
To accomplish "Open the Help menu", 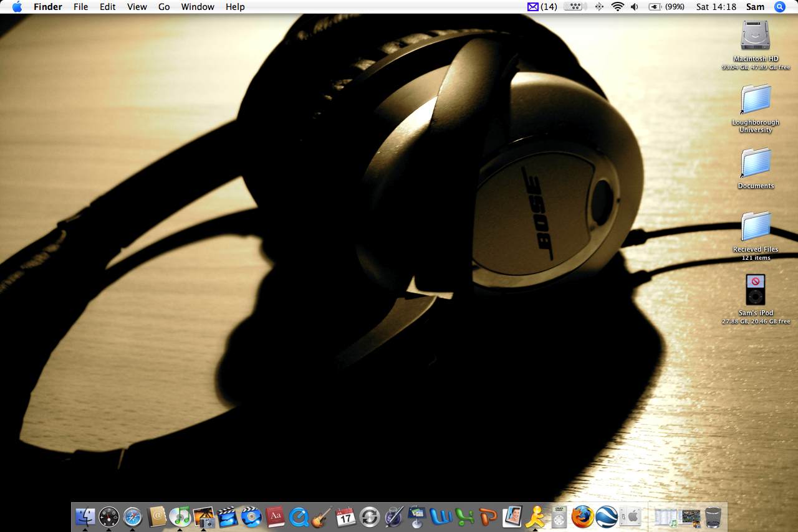I will coord(235,7).
